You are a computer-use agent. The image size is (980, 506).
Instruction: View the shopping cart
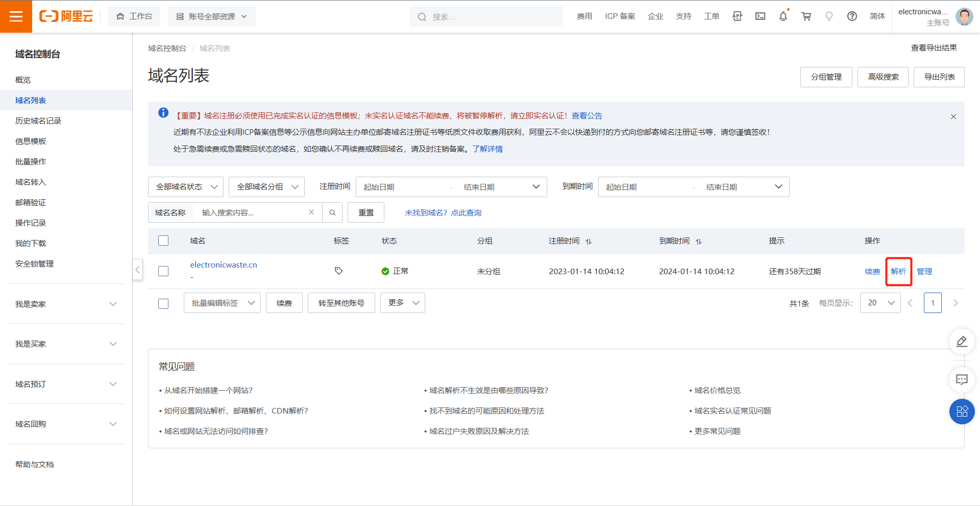806,16
